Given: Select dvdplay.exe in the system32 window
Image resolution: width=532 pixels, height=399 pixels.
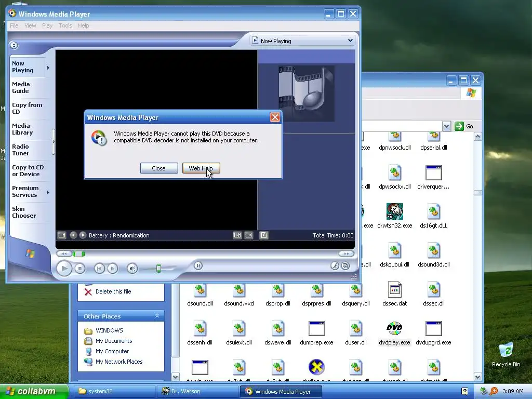Looking at the screenshot, I should coord(395,333).
